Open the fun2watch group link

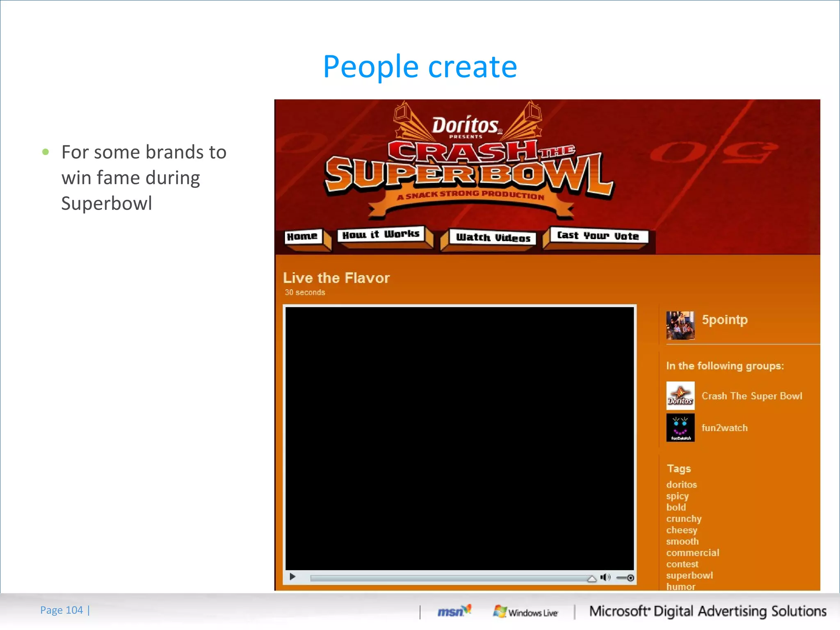[724, 428]
